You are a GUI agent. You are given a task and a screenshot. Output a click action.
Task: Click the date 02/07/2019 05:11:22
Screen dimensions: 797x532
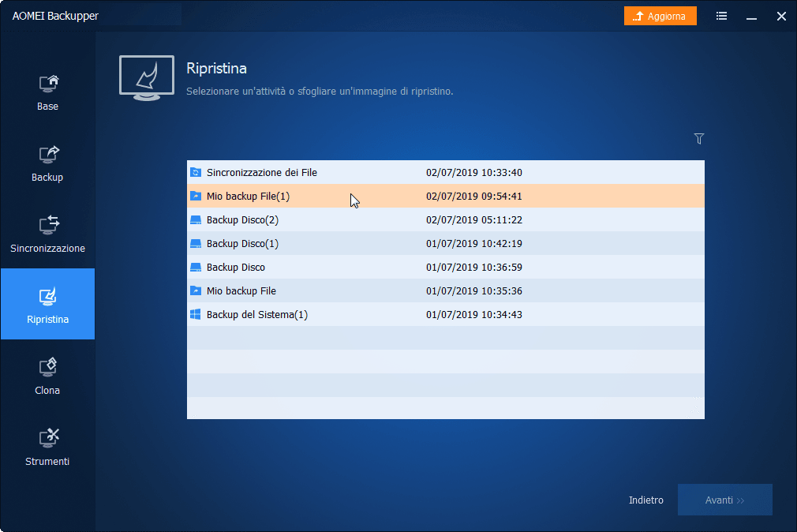click(473, 219)
